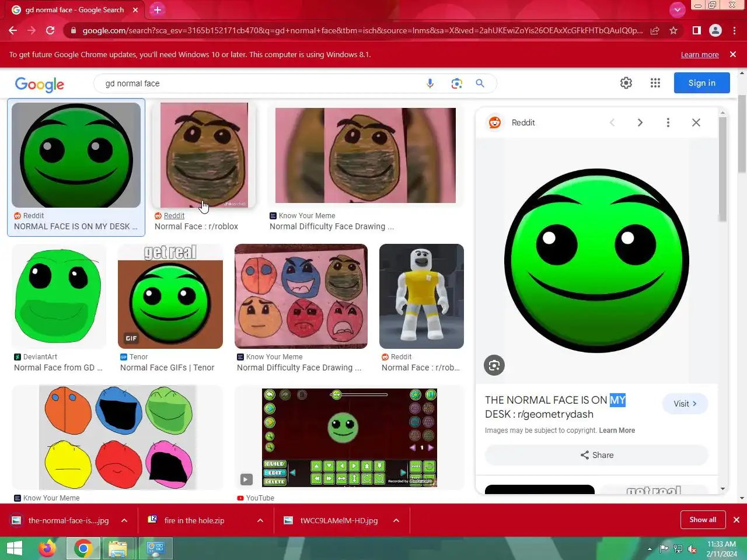
Task: Click Sign in button
Action: pyautogui.click(x=701, y=83)
